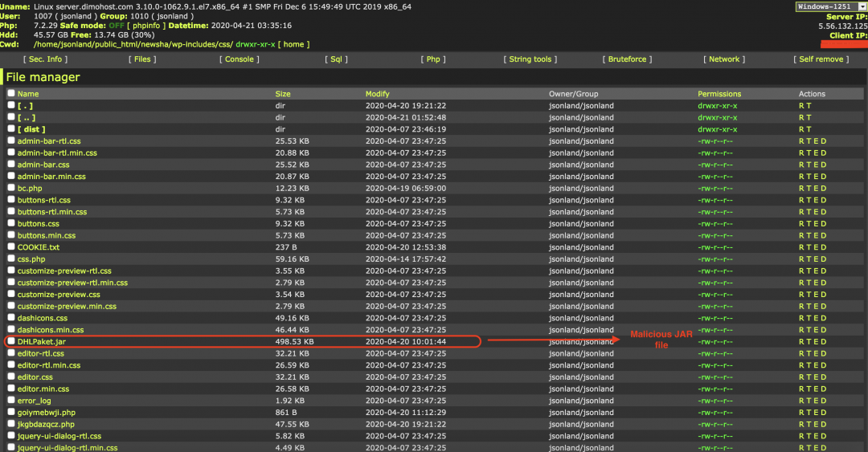Check the box for DHLPaket.jar
This screenshot has width=868, height=452.
(x=10, y=341)
